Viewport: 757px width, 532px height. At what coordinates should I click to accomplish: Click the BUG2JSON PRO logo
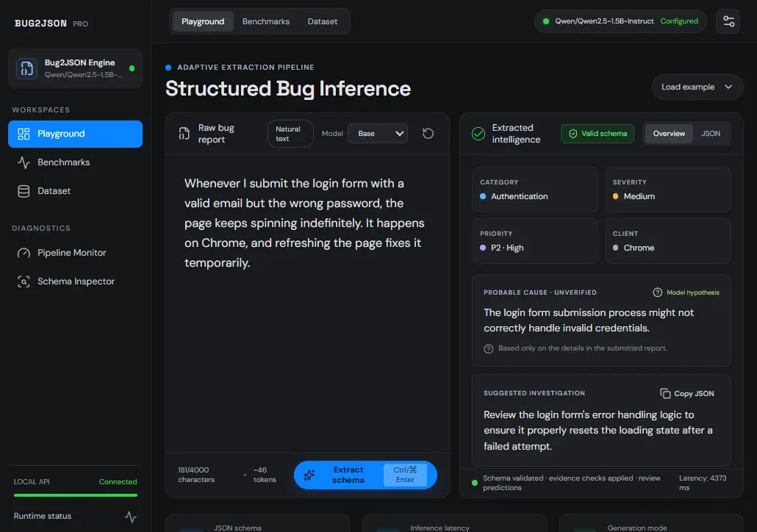coord(51,24)
